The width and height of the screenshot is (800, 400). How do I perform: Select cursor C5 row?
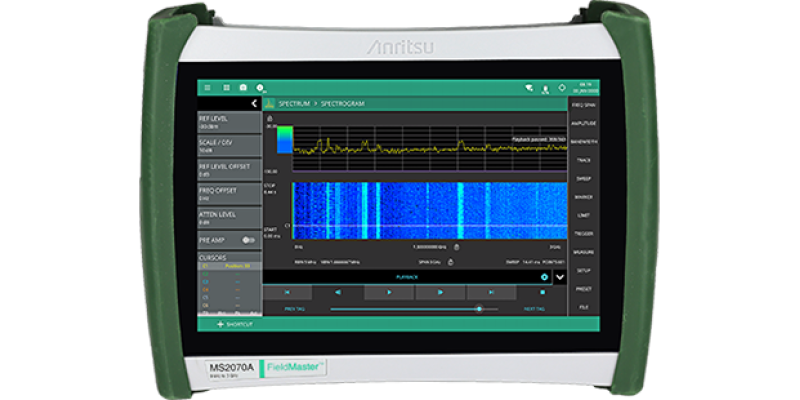tap(230, 297)
